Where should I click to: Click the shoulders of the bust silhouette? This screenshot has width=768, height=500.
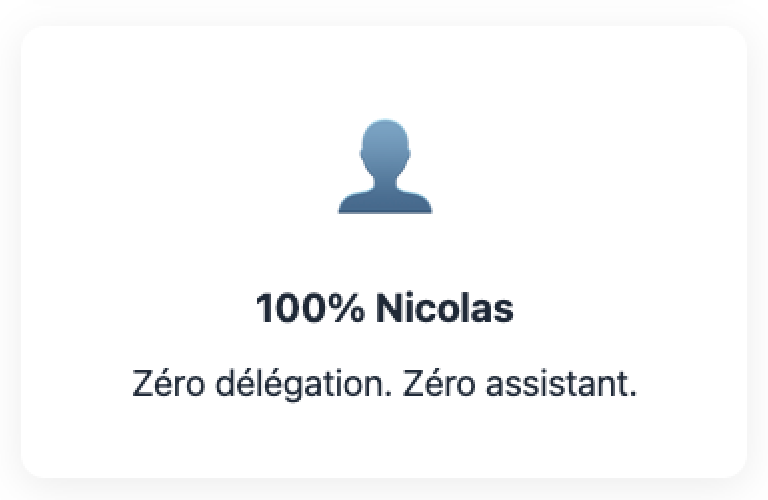384,200
